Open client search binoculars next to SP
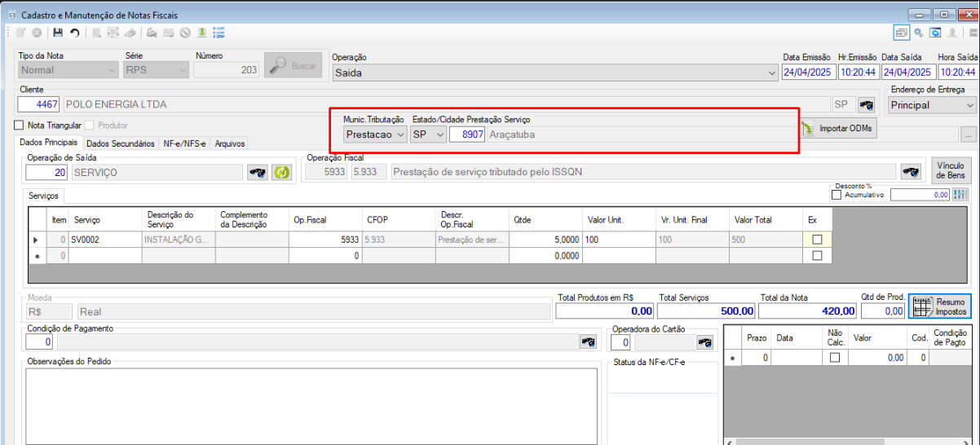Image resolution: width=980 pixels, height=445 pixels. tap(866, 105)
